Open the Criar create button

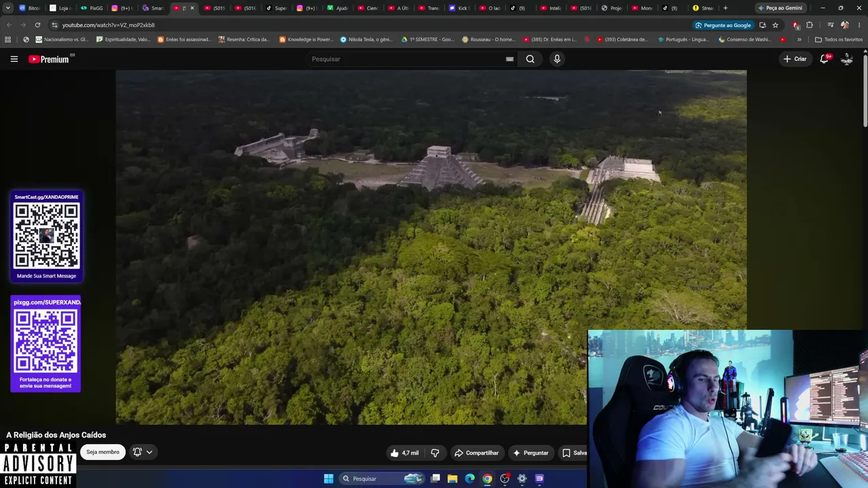click(x=795, y=59)
